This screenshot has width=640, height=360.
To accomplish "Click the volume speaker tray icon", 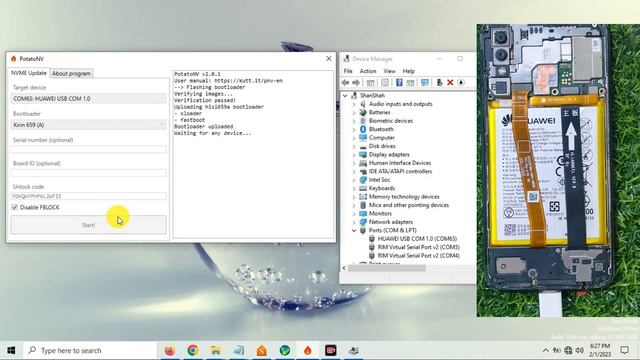I will pos(580,350).
